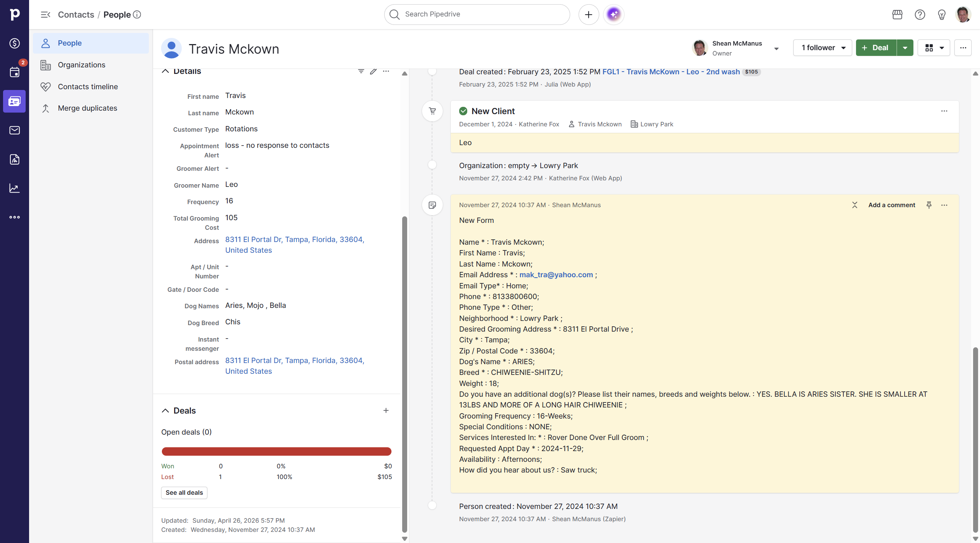Select Organizations in contacts menu
980x543 pixels.
(x=82, y=65)
